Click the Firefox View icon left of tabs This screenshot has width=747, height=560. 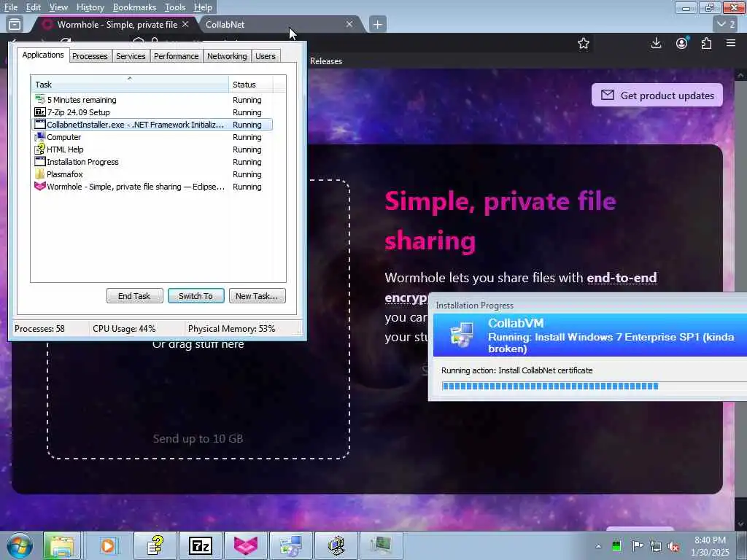15,24
